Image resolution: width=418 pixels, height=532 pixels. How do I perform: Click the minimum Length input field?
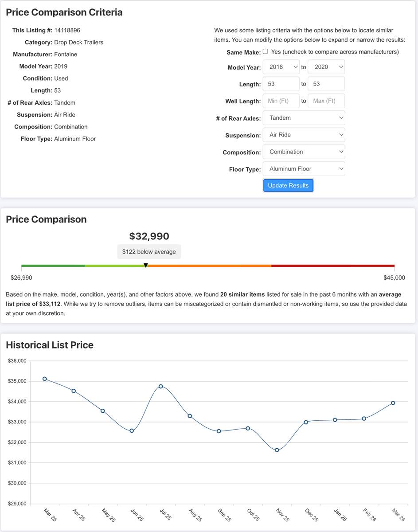pos(281,84)
